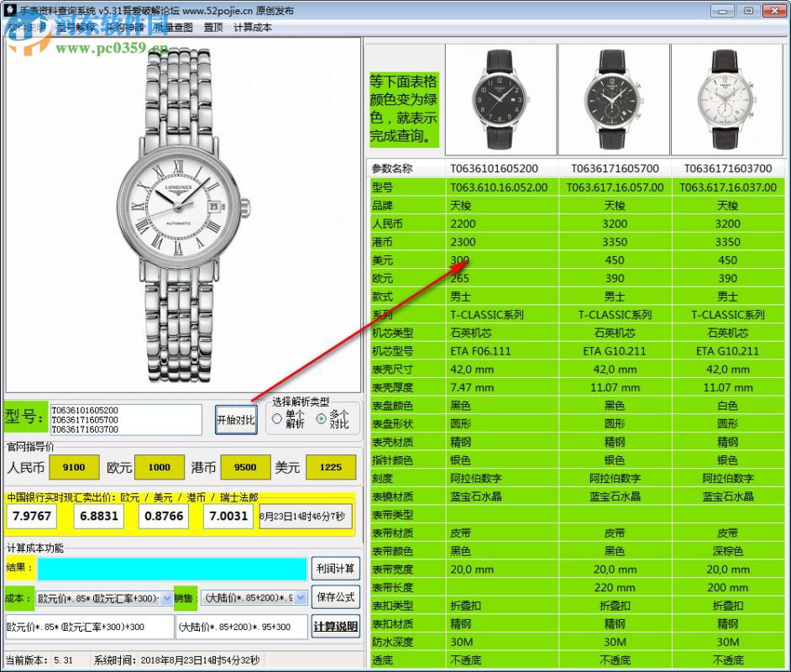This screenshot has height=672, width=791.
Task: Open the 型号解释 menu
Action: 75,27
